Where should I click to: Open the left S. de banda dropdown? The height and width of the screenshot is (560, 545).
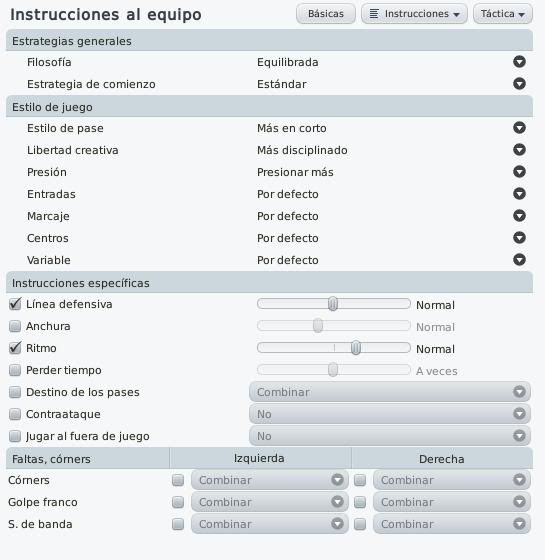(x=270, y=524)
